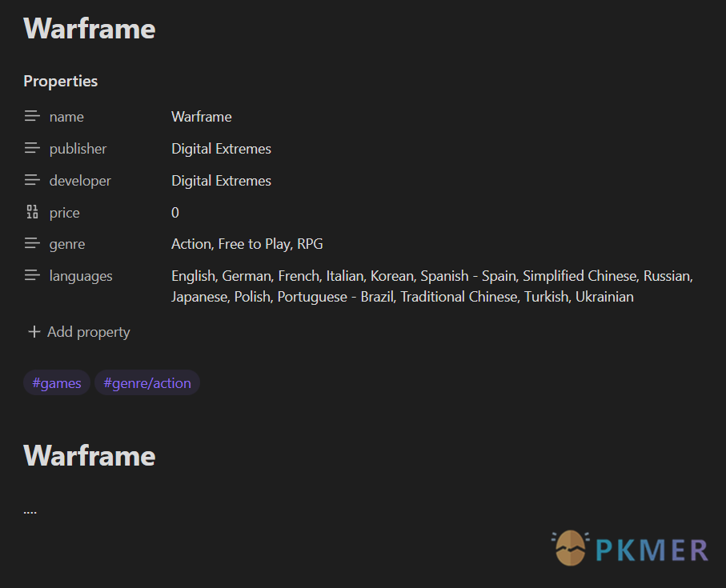Edit the price value 0
Screen dimensions: 726x588
175,212
